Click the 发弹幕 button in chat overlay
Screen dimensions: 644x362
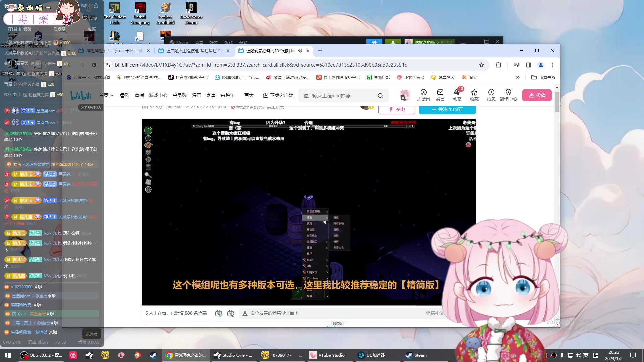[91, 334]
